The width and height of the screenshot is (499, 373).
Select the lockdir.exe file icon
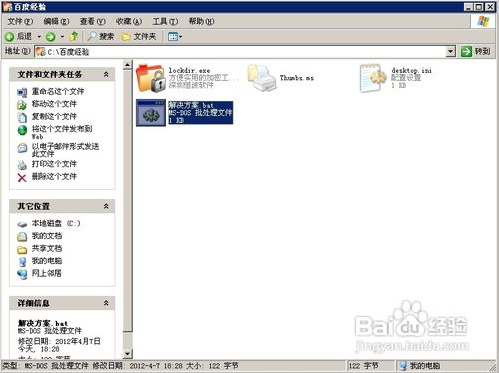click(x=151, y=78)
